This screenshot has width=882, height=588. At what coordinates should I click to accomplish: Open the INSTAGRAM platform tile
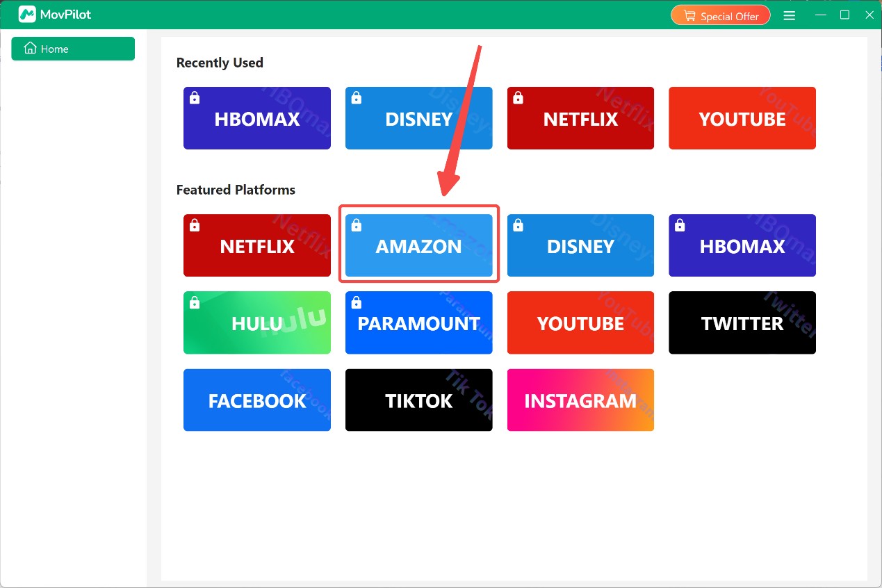(580, 400)
